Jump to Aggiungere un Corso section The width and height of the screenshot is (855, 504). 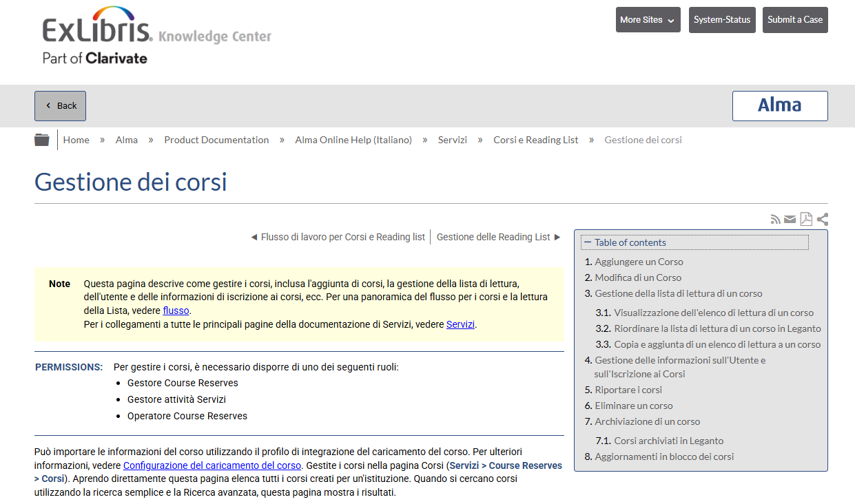click(x=639, y=262)
